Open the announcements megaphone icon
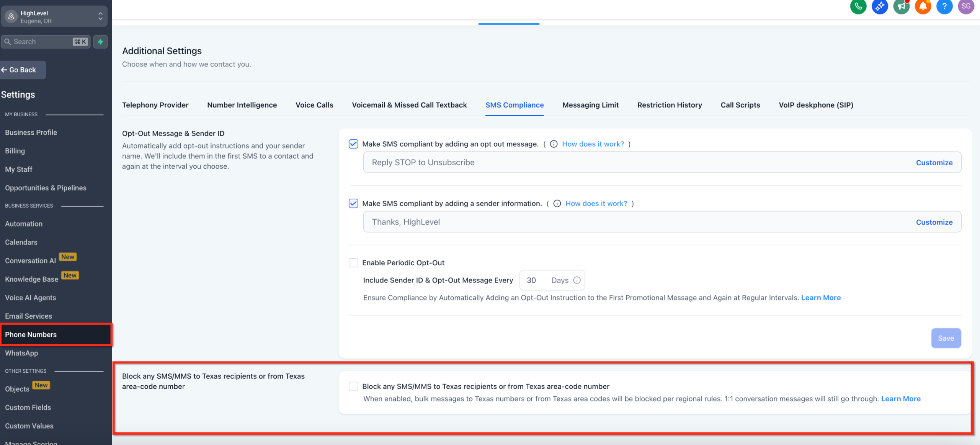Viewport: 980px width, 445px height. tap(901, 7)
